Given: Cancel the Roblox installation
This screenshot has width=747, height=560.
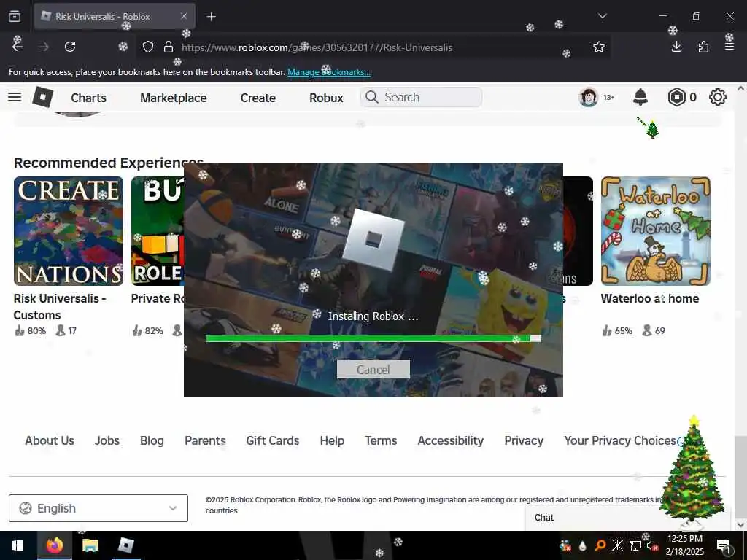Looking at the screenshot, I should click(x=373, y=370).
